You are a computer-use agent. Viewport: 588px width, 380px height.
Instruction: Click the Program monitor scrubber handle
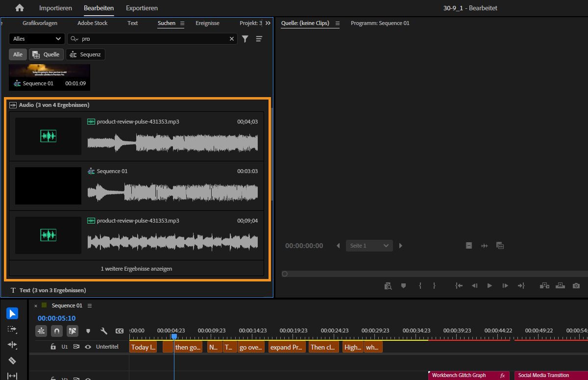[x=285, y=274]
